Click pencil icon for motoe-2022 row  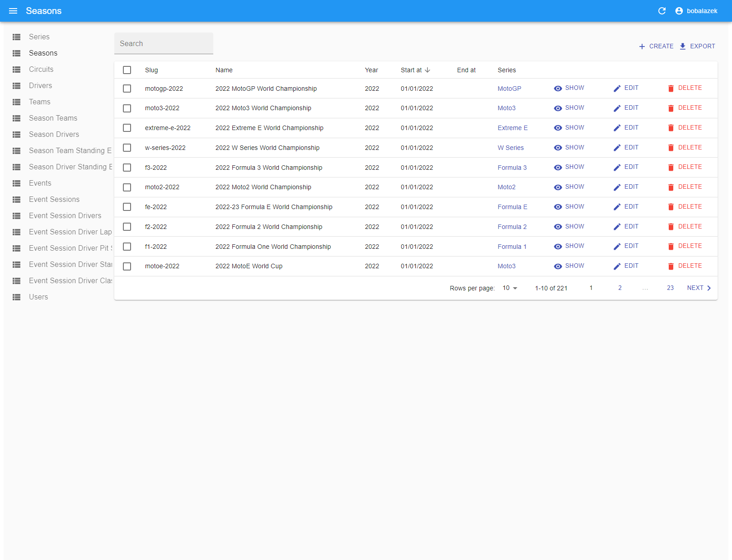click(617, 266)
